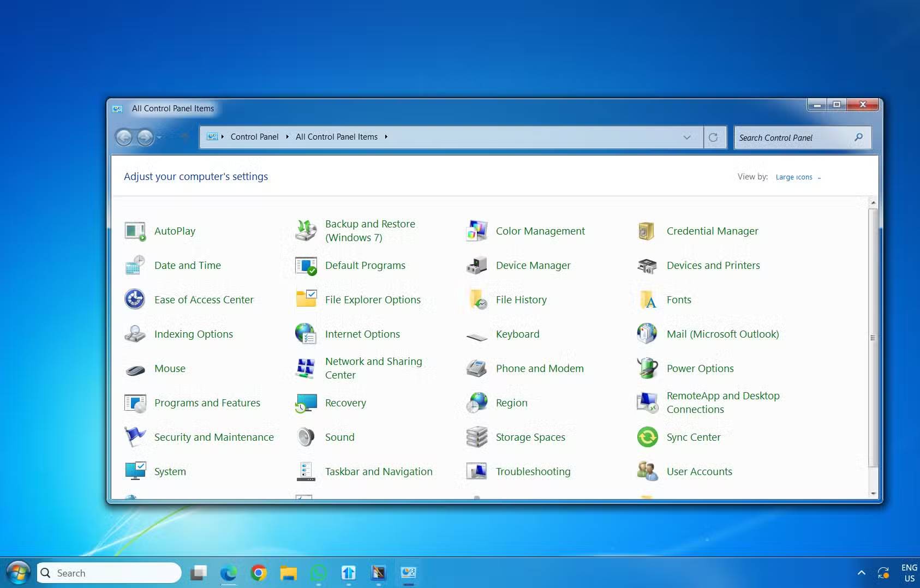Select All Control Panel Items breadcrumb
Viewport: 920px width, 588px height.
click(x=336, y=137)
